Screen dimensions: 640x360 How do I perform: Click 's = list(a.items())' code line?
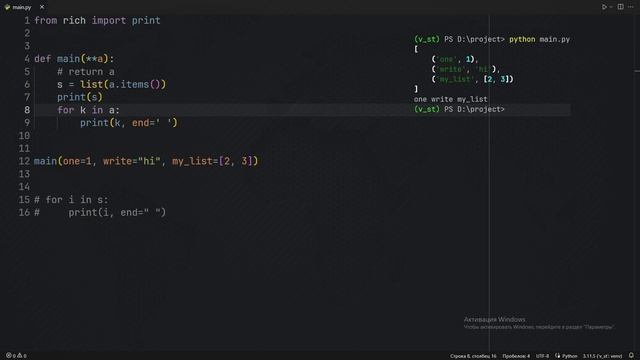pyautogui.click(x=111, y=84)
